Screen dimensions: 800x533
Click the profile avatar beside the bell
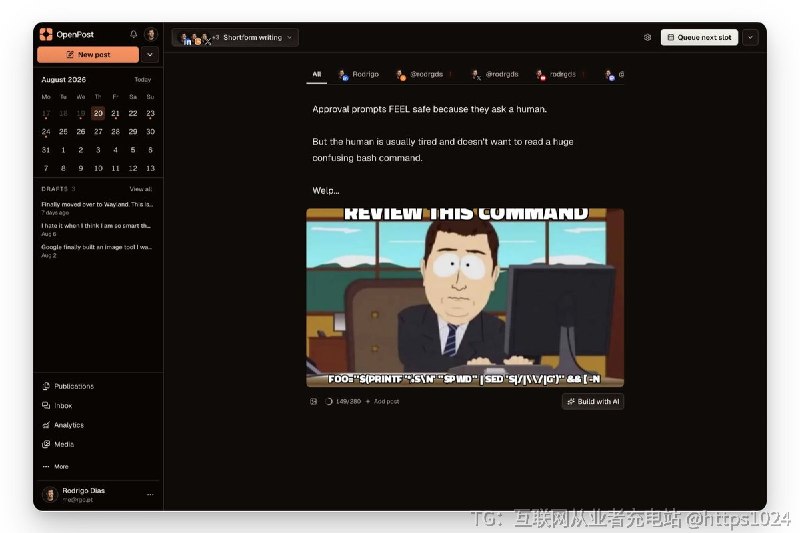151,34
